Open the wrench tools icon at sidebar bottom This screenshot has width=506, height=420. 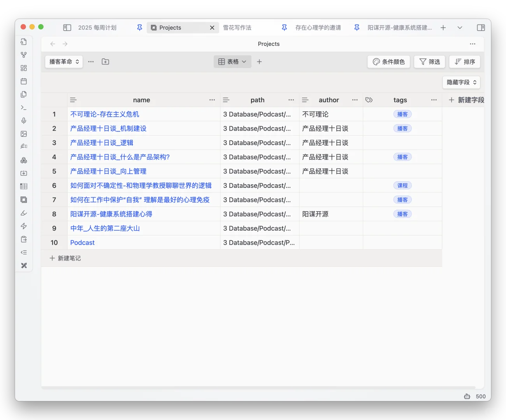(23, 265)
